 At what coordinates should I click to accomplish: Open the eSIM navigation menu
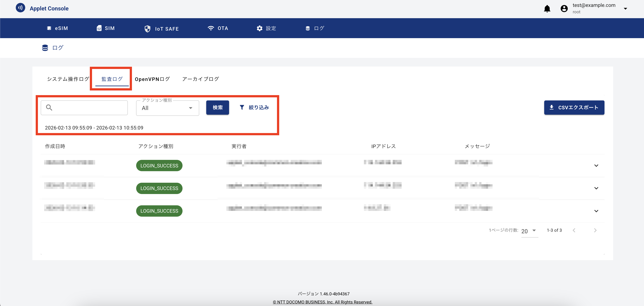pos(57,28)
